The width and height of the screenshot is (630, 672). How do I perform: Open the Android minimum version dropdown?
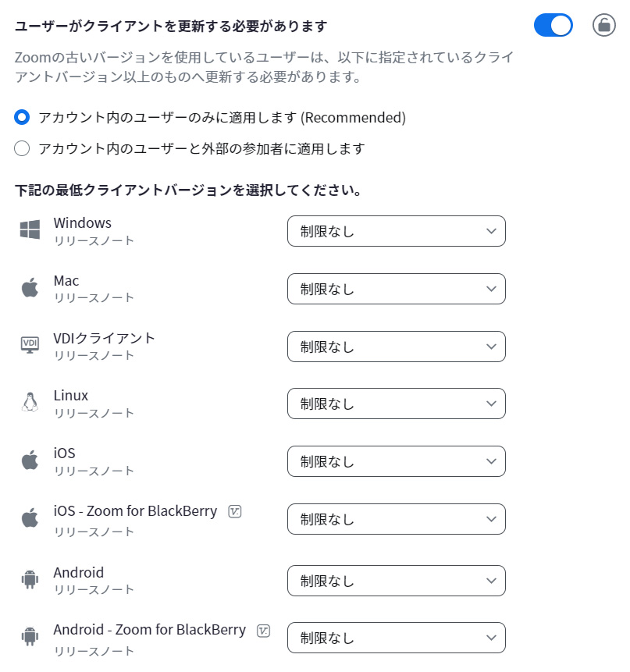pyautogui.click(x=396, y=581)
